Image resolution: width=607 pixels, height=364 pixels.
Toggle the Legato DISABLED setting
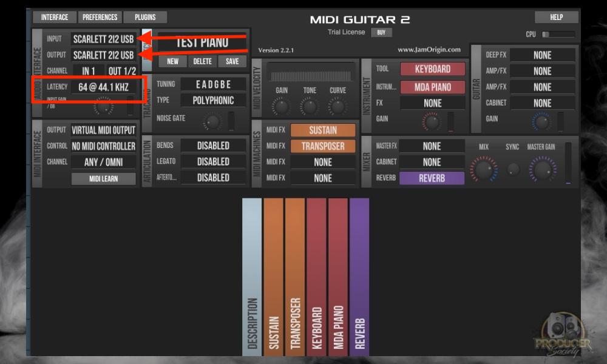pyautogui.click(x=213, y=162)
